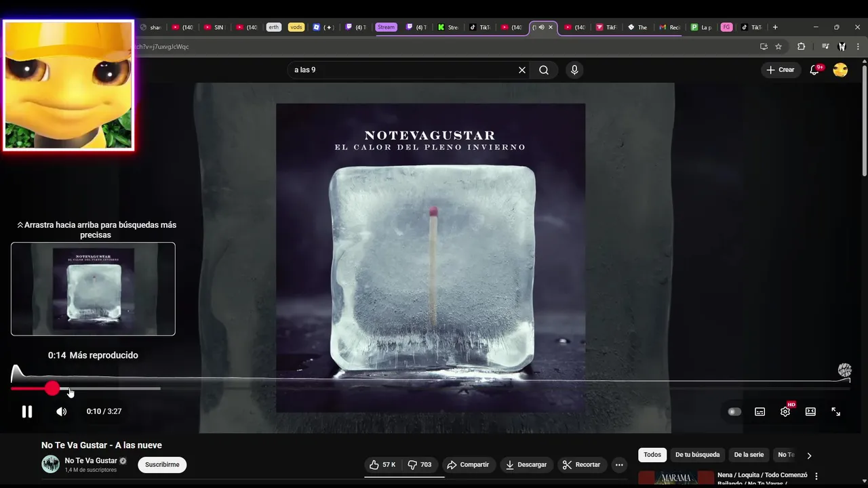Image resolution: width=868 pixels, height=488 pixels.
Task: Switch to the 'shar' browser tab
Action: point(151,27)
